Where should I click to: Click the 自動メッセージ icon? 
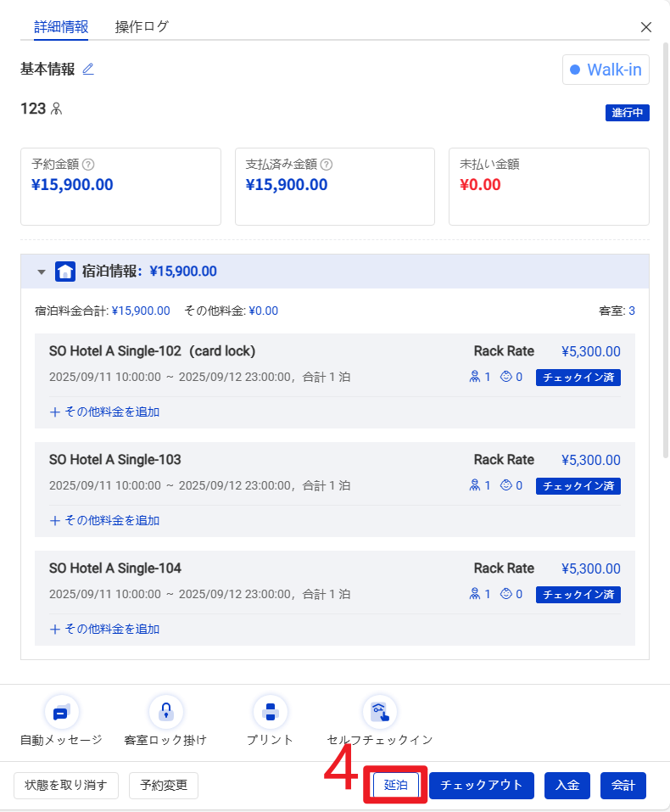(60, 713)
